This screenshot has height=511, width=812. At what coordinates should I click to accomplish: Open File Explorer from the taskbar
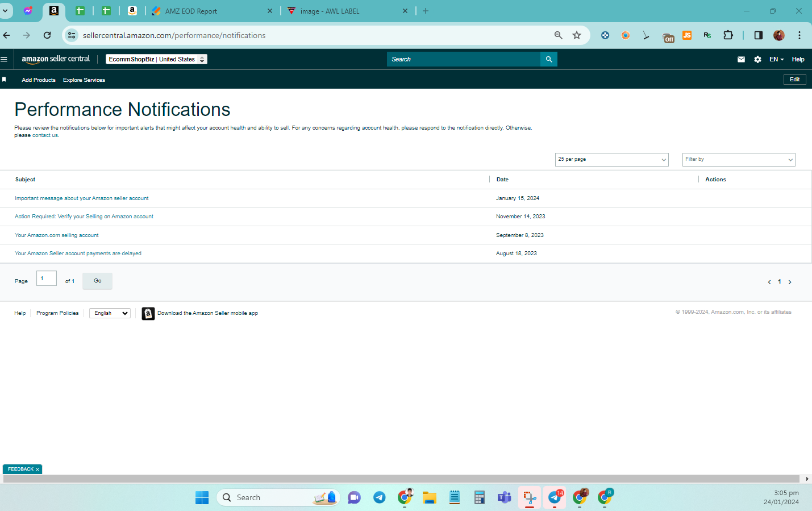(430, 497)
